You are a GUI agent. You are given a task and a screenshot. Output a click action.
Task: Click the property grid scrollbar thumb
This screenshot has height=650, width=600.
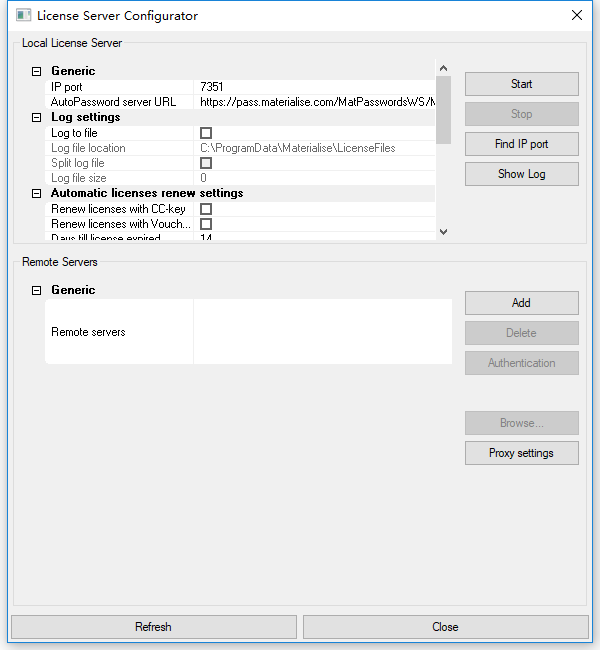[443, 110]
